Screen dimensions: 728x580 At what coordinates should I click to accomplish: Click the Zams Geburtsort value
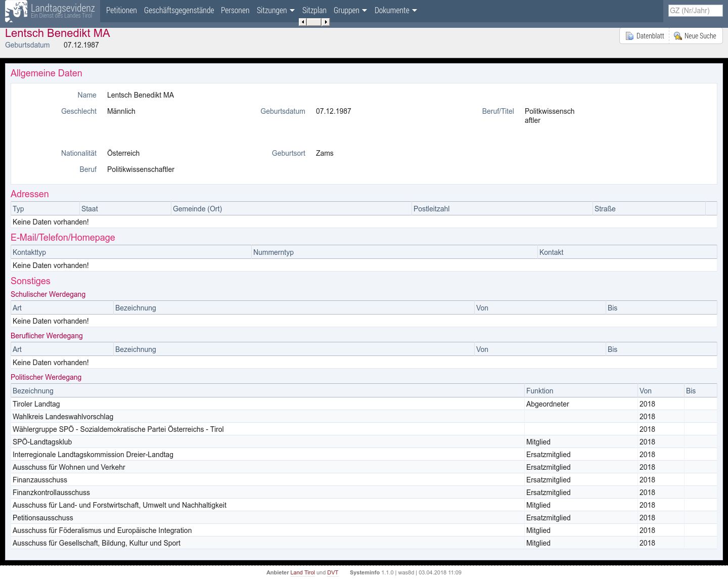coord(325,153)
